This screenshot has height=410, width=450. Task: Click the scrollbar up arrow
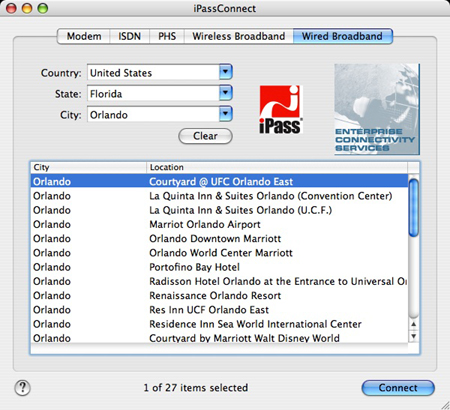pos(413,324)
